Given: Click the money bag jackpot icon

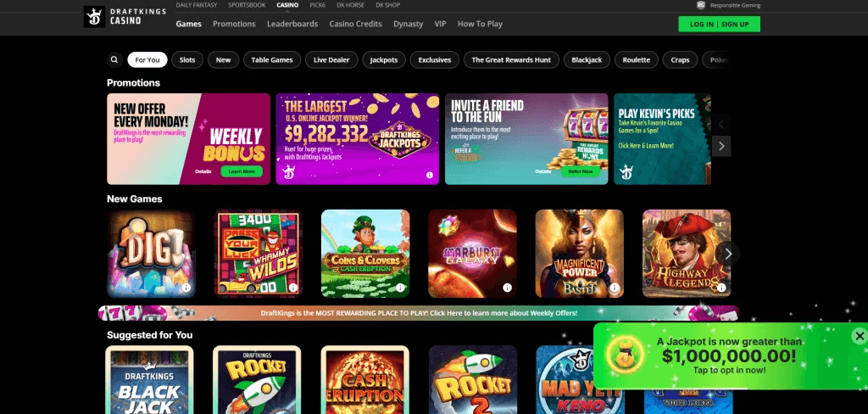Looking at the screenshot, I should tap(625, 355).
